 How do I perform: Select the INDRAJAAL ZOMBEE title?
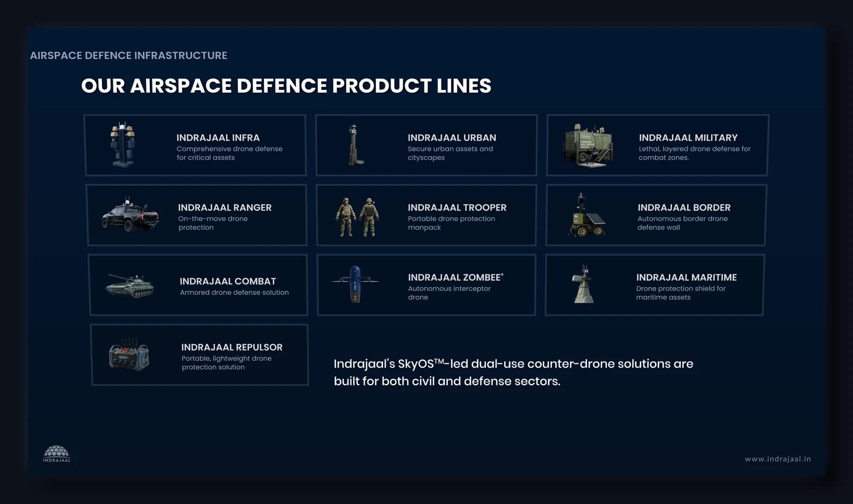coord(455,277)
